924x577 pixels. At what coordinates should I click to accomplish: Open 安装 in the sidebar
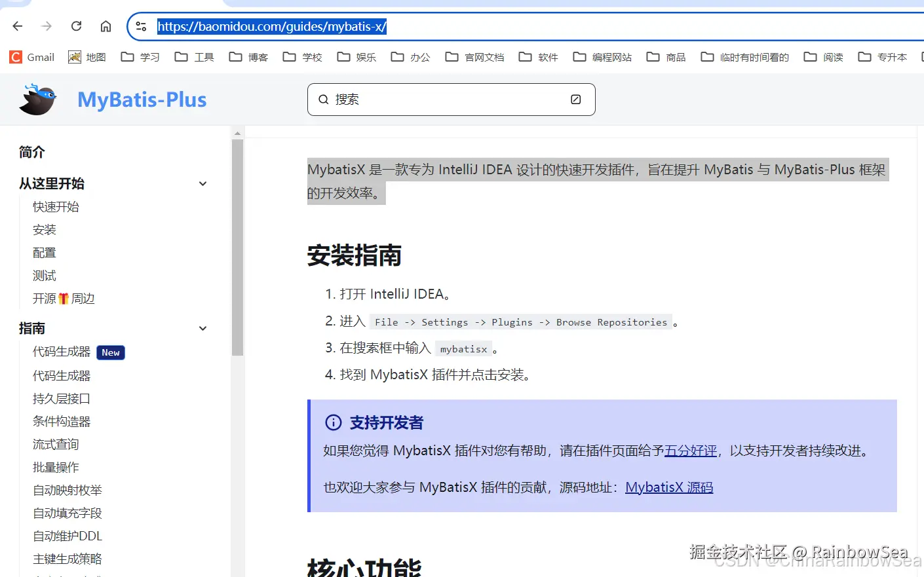coord(45,230)
